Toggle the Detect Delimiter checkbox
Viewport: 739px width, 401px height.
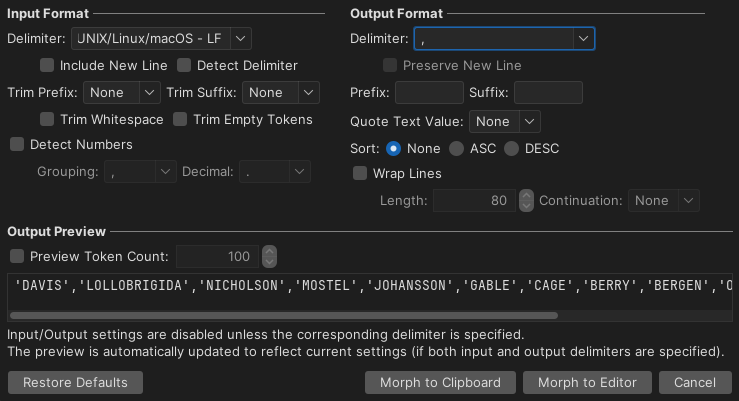coord(185,65)
